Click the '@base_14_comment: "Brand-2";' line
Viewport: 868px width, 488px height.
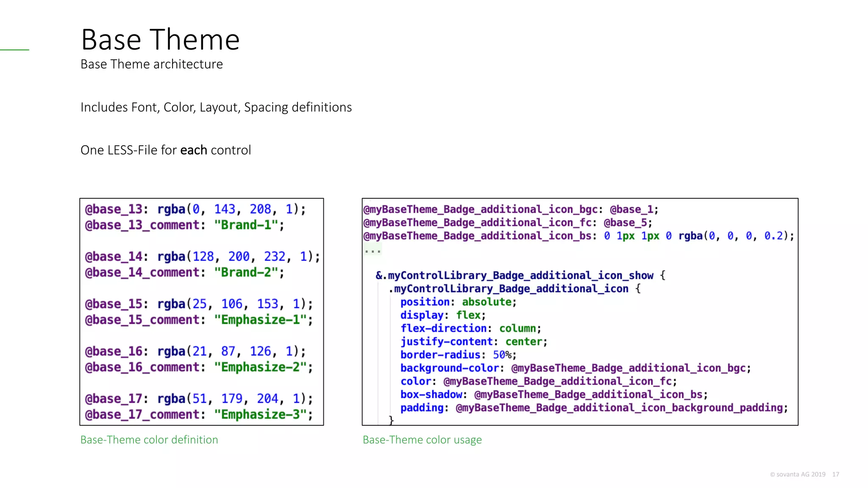click(184, 272)
